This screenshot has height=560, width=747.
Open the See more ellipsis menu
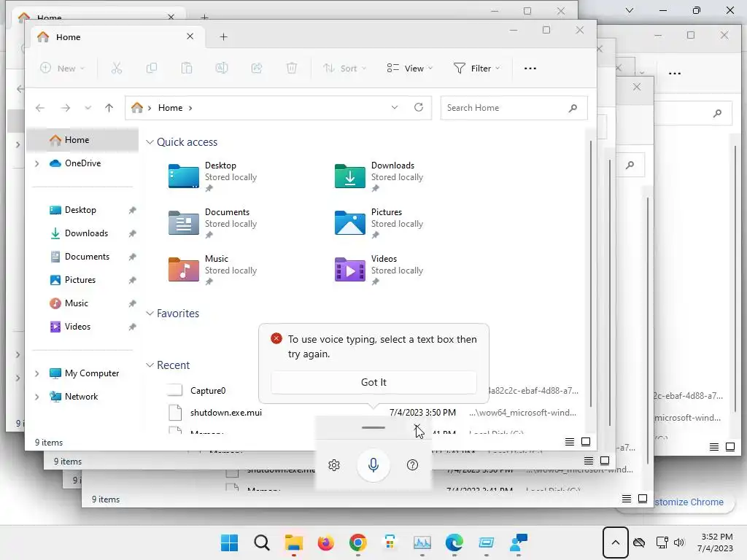530,68
